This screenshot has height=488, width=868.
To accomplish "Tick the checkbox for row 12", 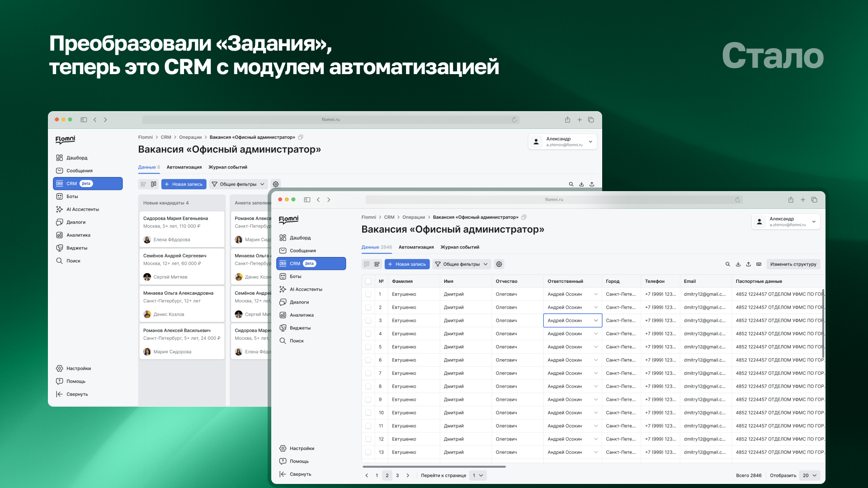I will coord(368,439).
